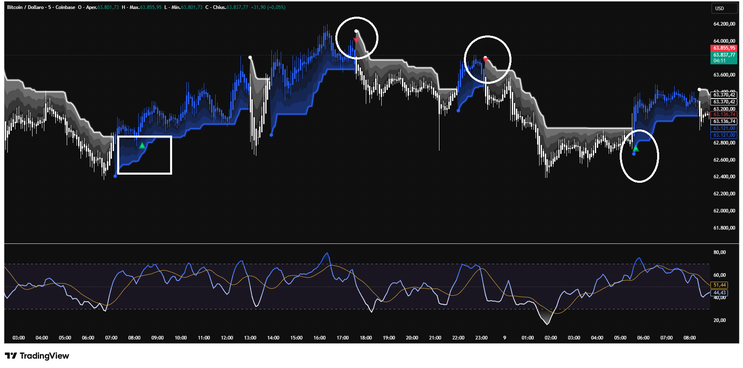Click the day 9 date label on time axis
743x368 pixels.
pos(505,338)
